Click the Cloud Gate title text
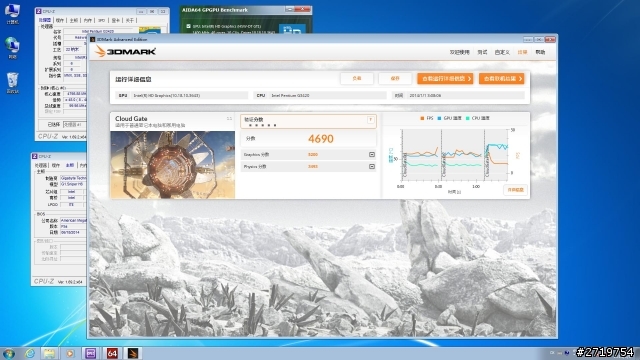Viewport: 640px width, 360px height. point(131,118)
